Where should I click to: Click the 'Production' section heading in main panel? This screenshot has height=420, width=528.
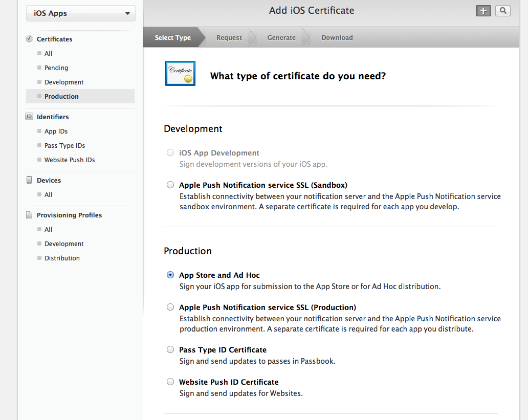(188, 251)
